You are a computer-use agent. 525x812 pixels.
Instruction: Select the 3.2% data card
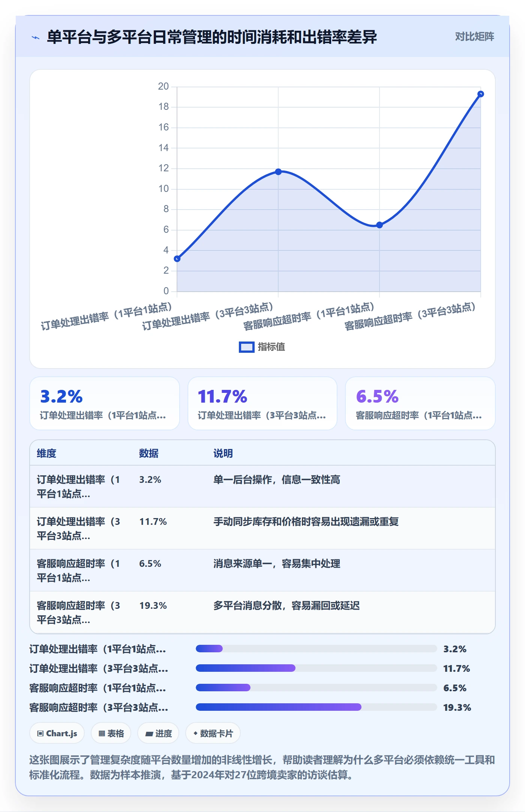click(105, 403)
